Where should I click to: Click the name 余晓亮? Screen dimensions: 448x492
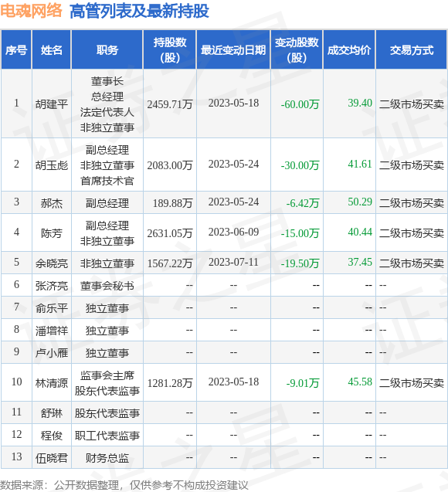click(52, 263)
